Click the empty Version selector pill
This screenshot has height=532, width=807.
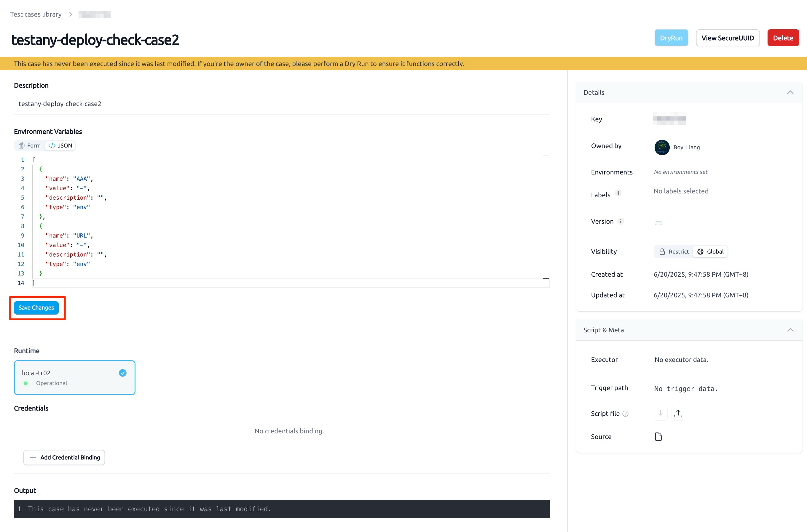[x=658, y=223]
